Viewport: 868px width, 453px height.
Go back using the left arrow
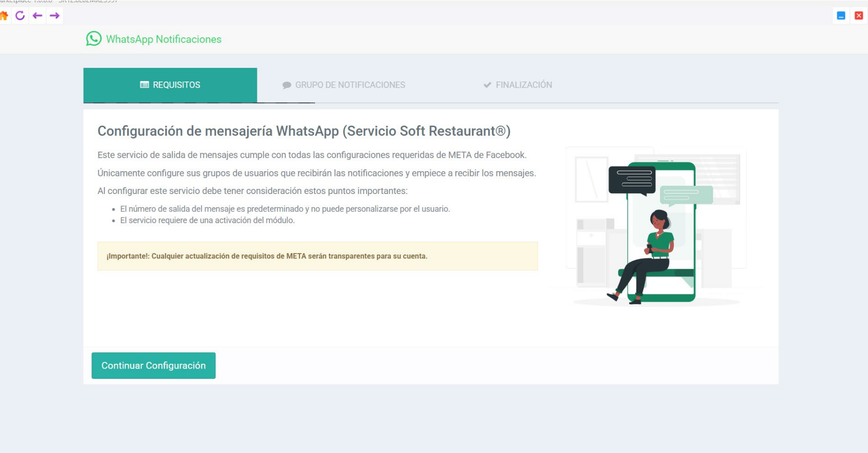coord(37,16)
